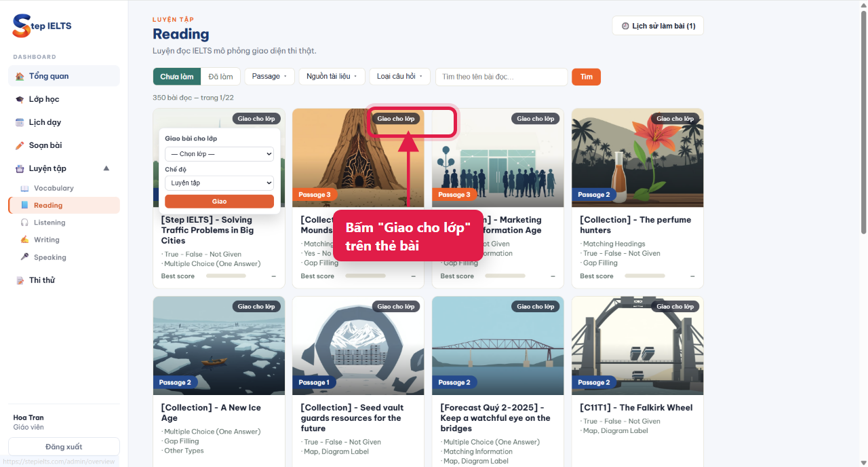Image resolution: width=868 pixels, height=467 pixels.
Task: Click the graduation cap icon beside Lớp học
Action: coord(20,99)
